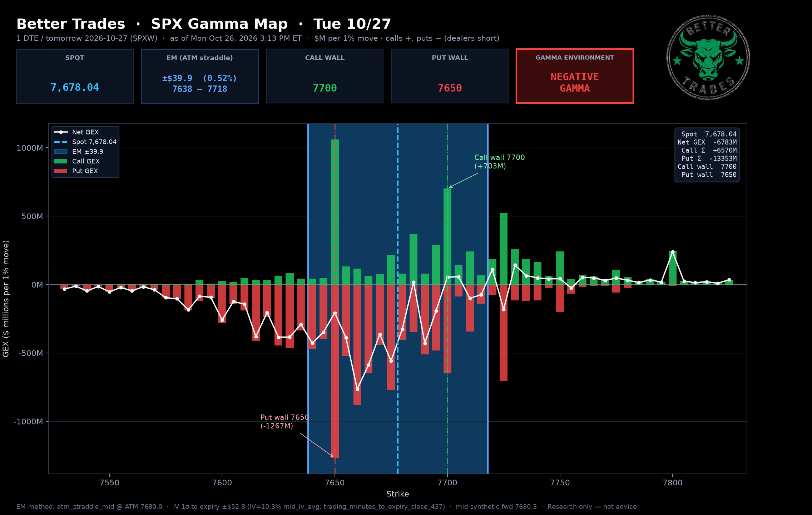Click the green call wall bar at 7700

point(447,236)
